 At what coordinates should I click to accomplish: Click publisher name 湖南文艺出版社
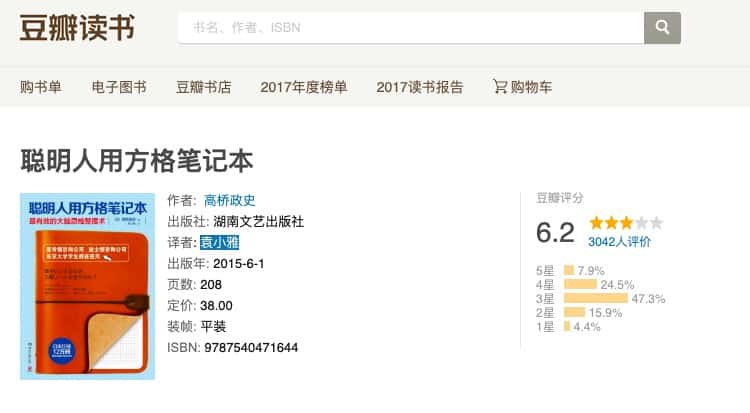pyautogui.click(x=258, y=222)
